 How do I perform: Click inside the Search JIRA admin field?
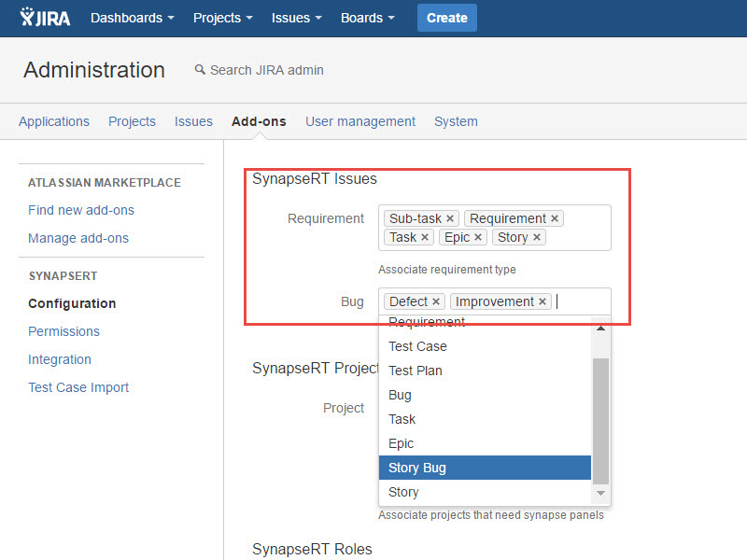coord(267,70)
